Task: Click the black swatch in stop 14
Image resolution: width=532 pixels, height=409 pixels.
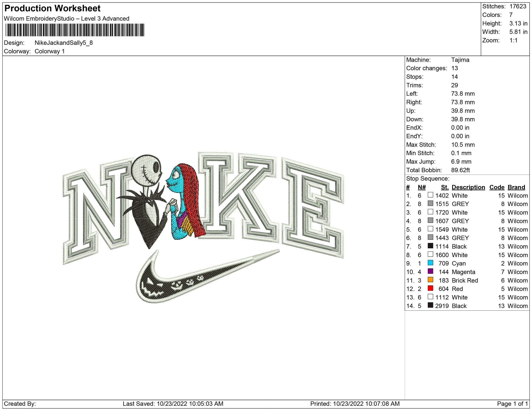Action: [430, 305]
